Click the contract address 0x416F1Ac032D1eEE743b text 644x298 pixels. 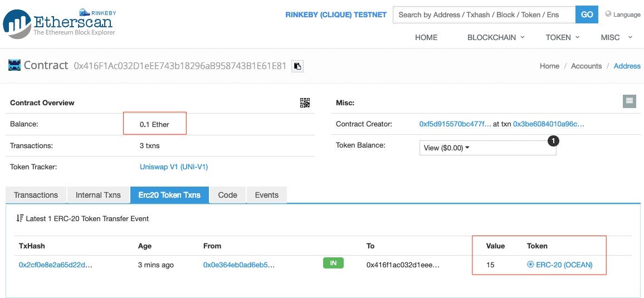[x=180, y=66]
